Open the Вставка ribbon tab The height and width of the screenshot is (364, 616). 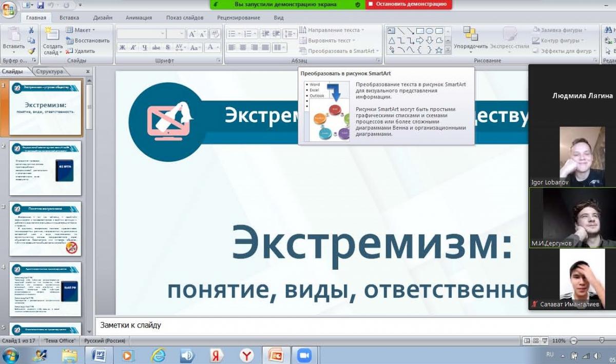69,17
